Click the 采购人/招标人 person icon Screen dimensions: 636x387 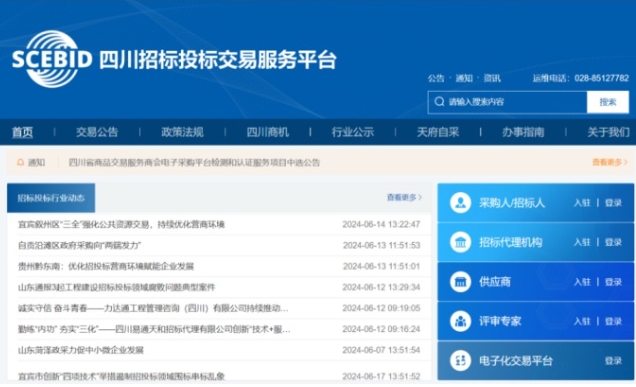[460, 202]
